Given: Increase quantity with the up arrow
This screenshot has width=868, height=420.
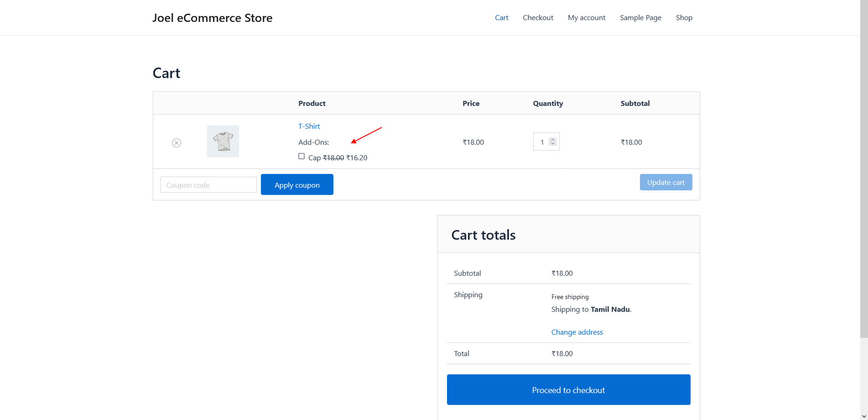Looking at the screenshot, I should click(x=553, y=140).
